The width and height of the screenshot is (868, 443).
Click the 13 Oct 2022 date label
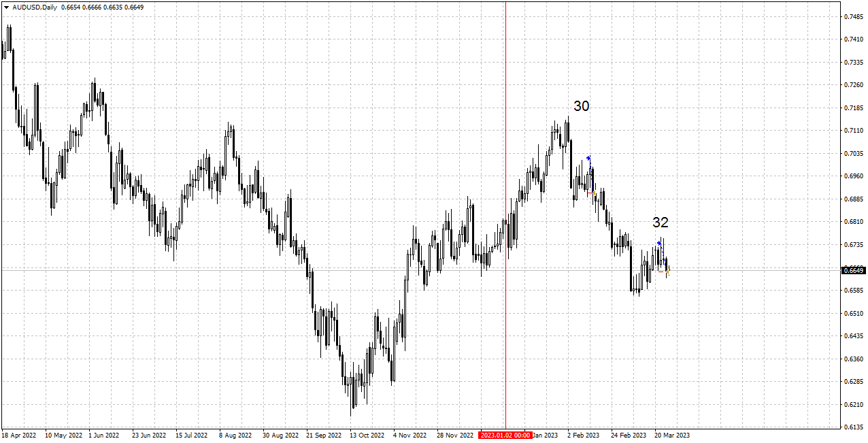tap(367, 435)
